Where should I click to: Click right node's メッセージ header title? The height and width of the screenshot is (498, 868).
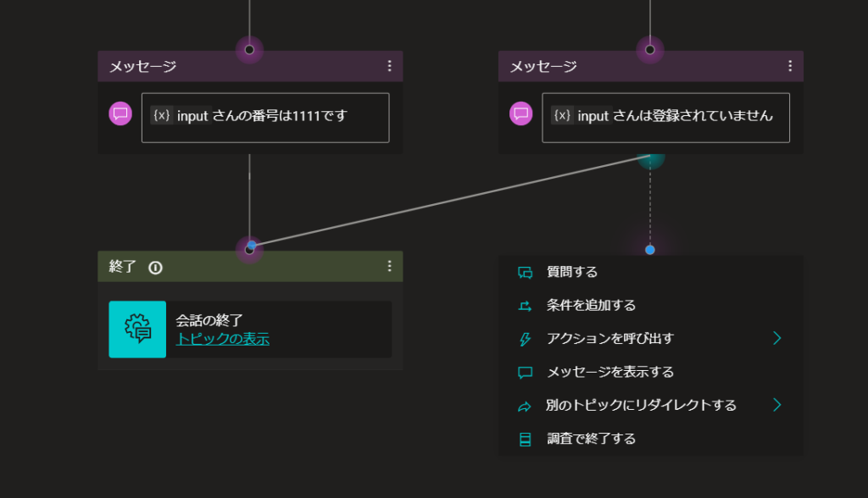coord(543,66)
